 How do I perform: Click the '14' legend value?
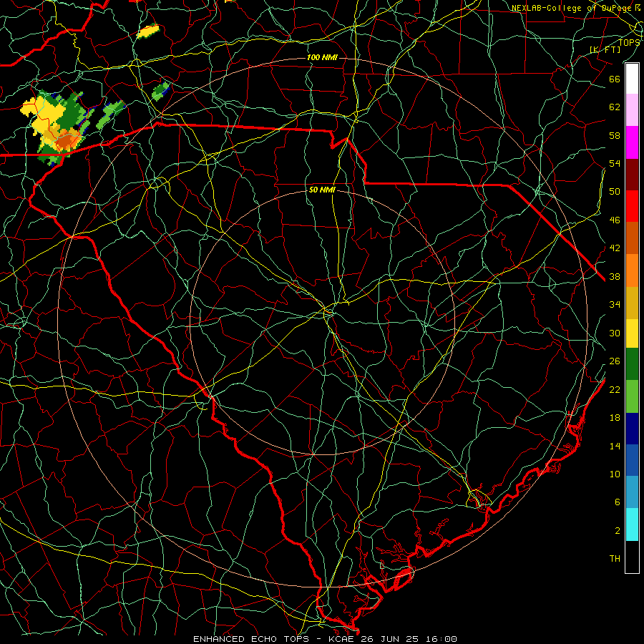tap(615, 446)
